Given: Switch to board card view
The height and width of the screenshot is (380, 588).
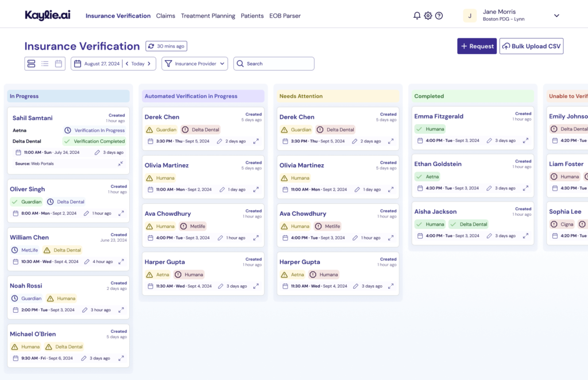Looking at the screenshot, I should pyautogui.click(x=32, y=64).
